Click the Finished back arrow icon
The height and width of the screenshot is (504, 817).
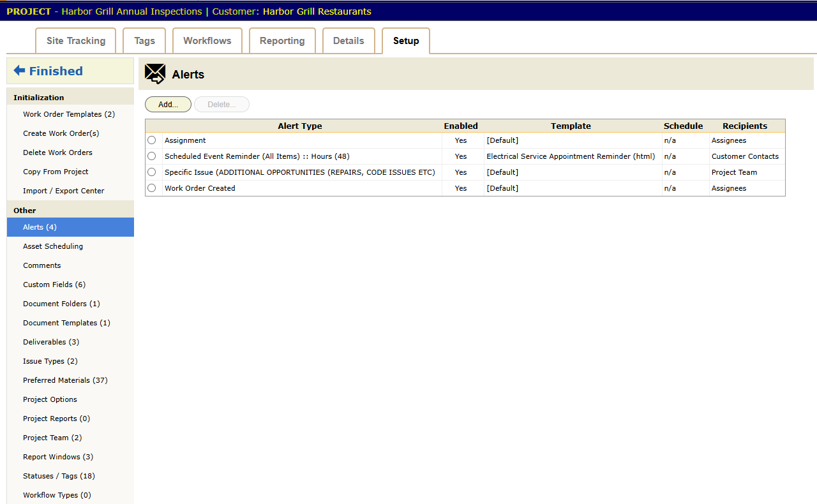19,71
